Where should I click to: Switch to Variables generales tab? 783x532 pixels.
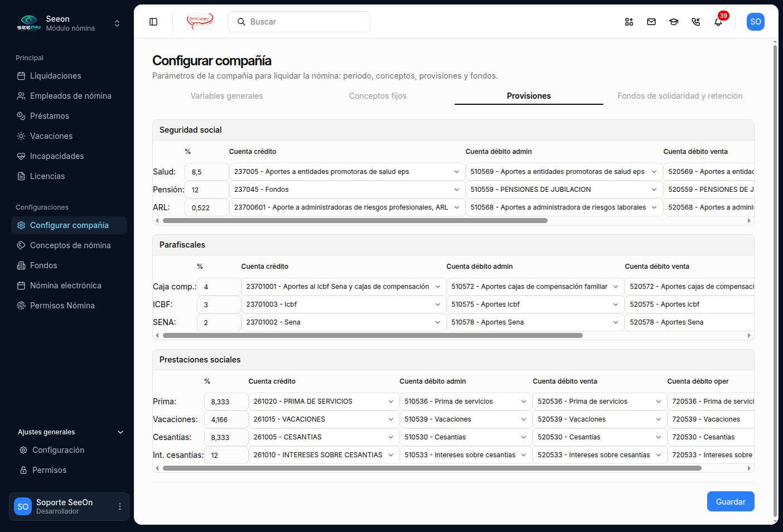[x=226, y=96]
